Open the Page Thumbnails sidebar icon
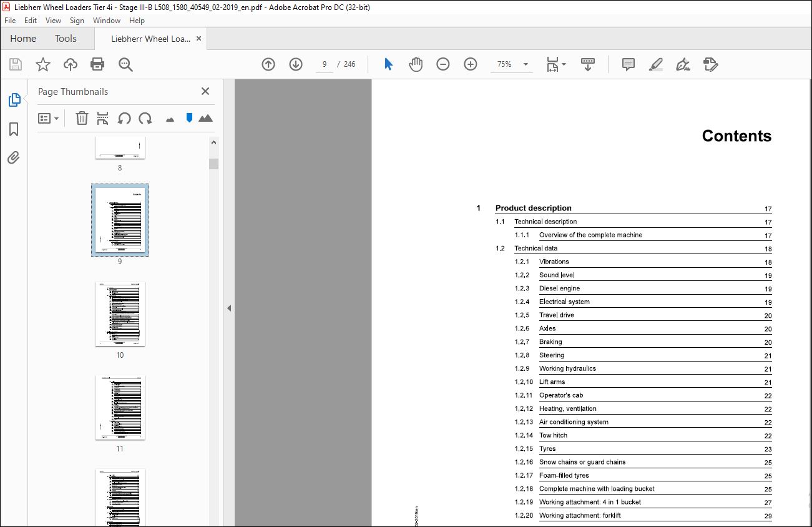812x527 pixels. pos(14,100)
